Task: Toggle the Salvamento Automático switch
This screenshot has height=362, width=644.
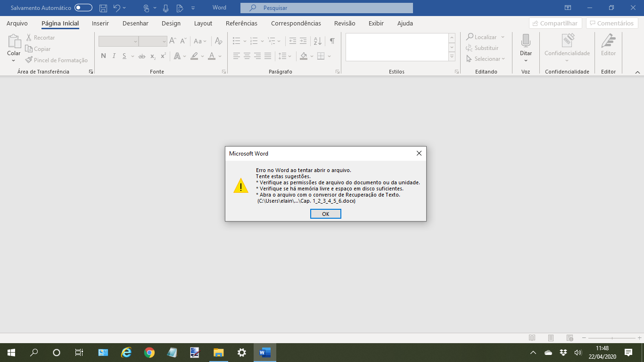Action: (x=83, y=8)
